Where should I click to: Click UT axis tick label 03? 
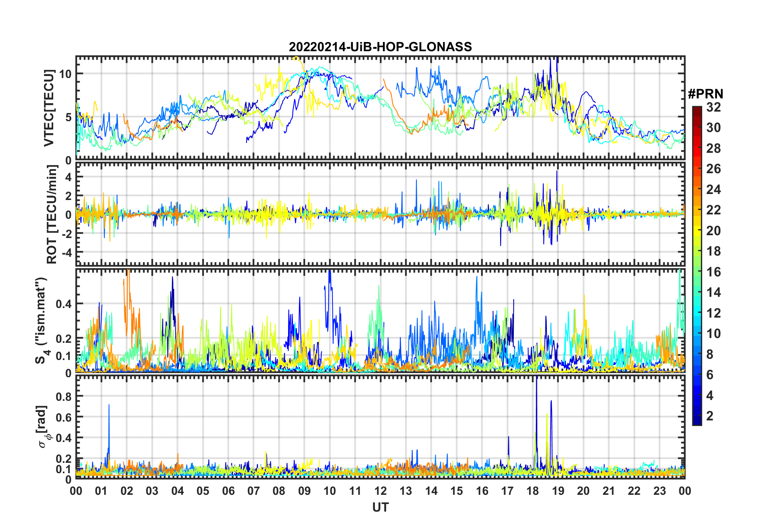click(x=152, y=491)
